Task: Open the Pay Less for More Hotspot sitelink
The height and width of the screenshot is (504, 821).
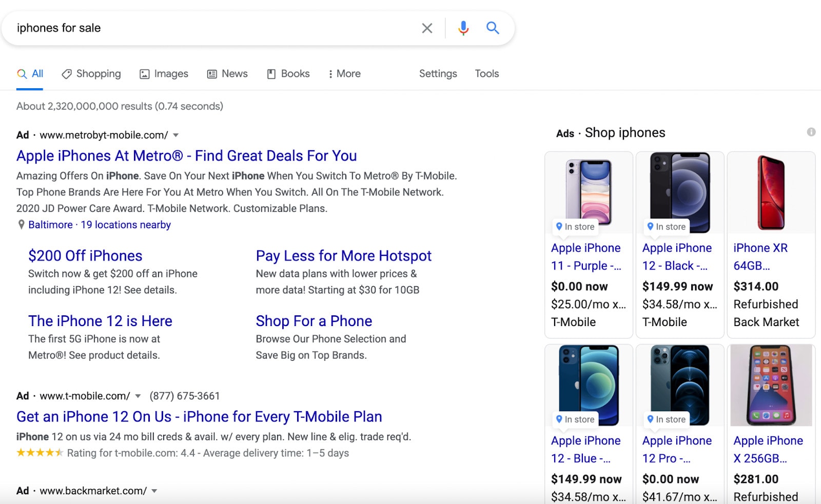Action: pyautogui.click(x=344, y=256)
